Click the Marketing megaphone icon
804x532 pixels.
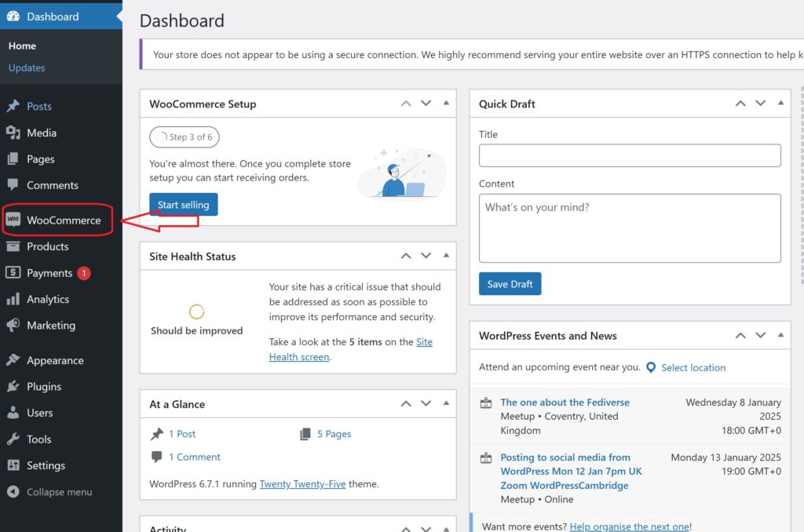[13, 325]
